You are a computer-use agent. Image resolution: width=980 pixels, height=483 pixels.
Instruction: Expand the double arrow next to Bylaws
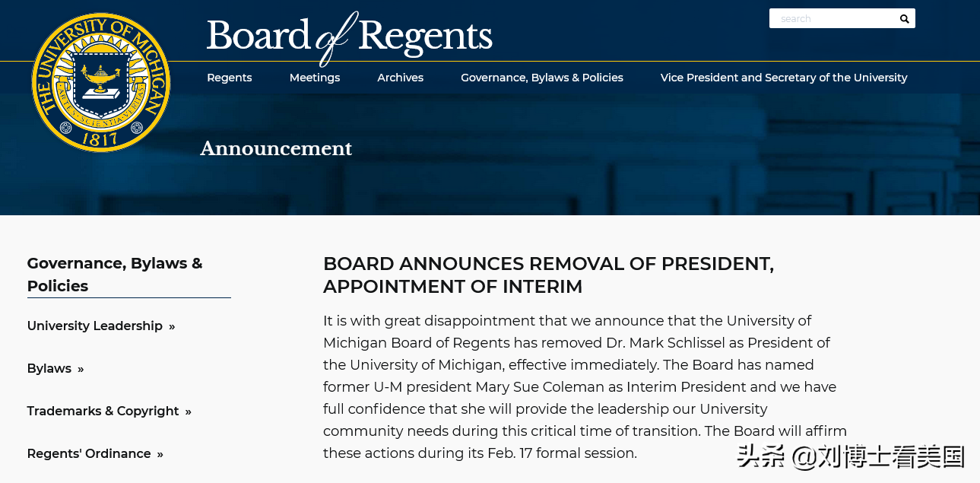(81, 369)
